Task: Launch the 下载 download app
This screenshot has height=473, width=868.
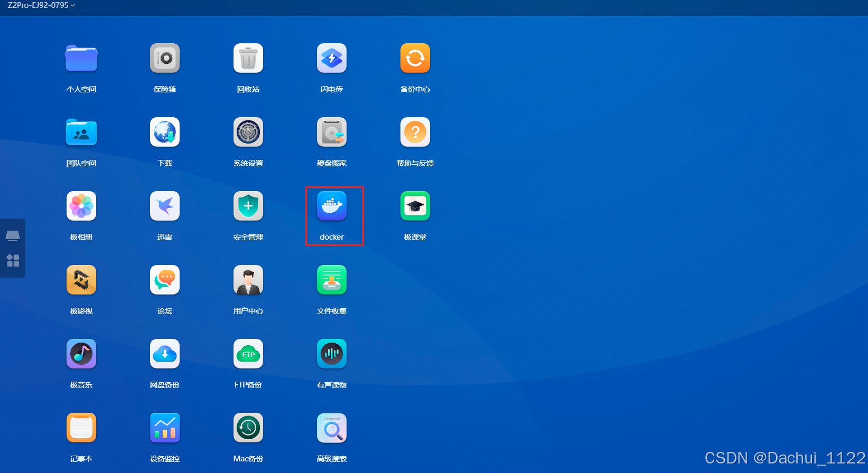Action: tap(165, 132)
